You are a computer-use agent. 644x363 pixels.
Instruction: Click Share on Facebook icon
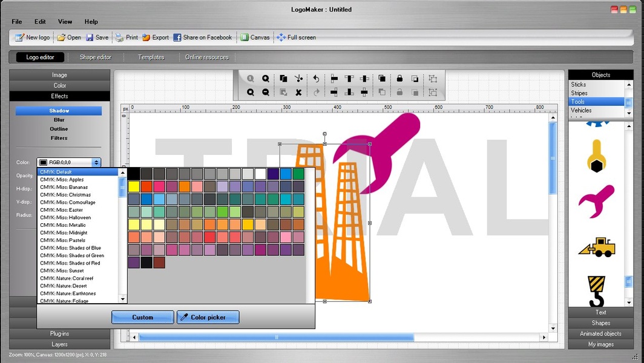point(177,38)
